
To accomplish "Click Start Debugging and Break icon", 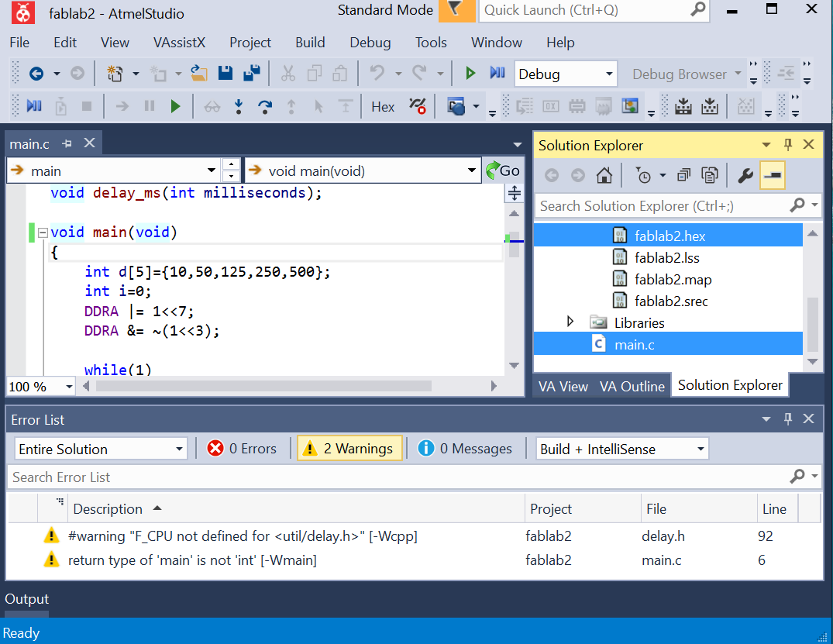I will 497,73.
